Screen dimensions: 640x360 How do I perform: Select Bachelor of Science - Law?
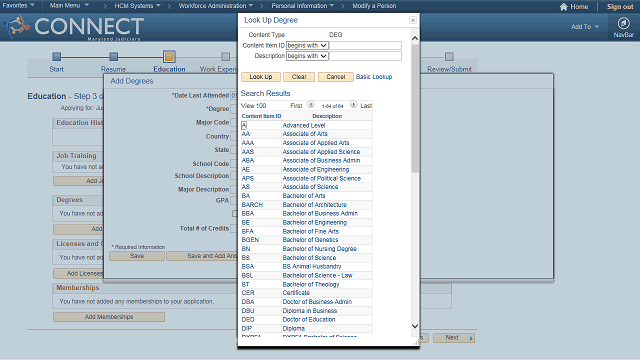click(318, 276)
